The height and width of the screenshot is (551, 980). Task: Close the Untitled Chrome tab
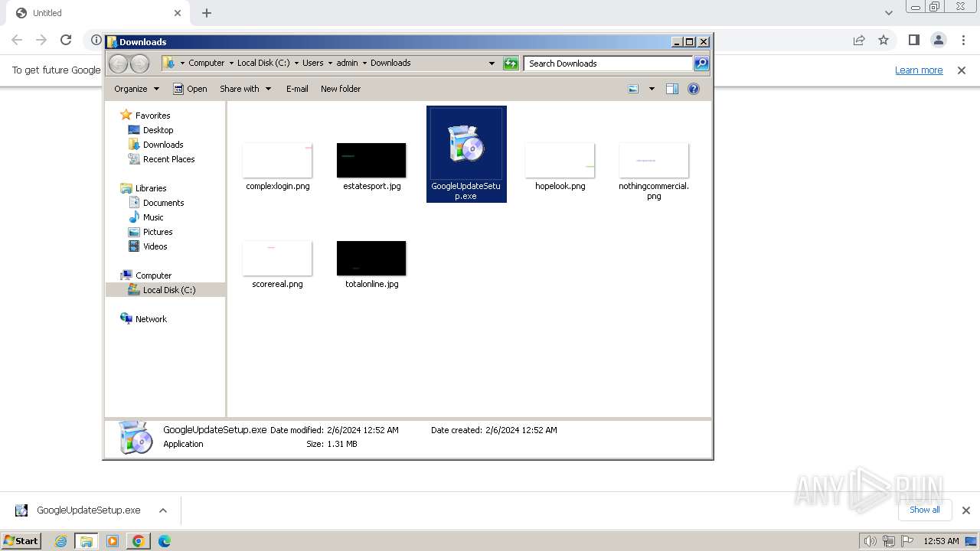click(178, 13)
